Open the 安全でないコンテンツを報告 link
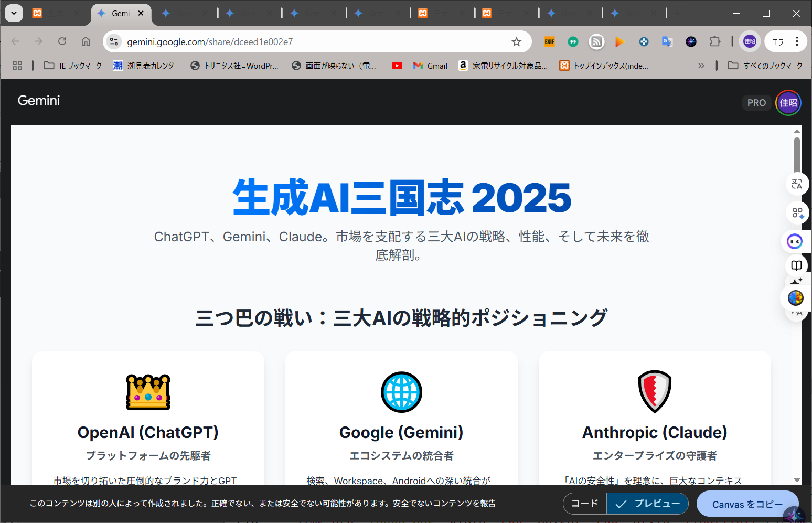 [444, 504]
